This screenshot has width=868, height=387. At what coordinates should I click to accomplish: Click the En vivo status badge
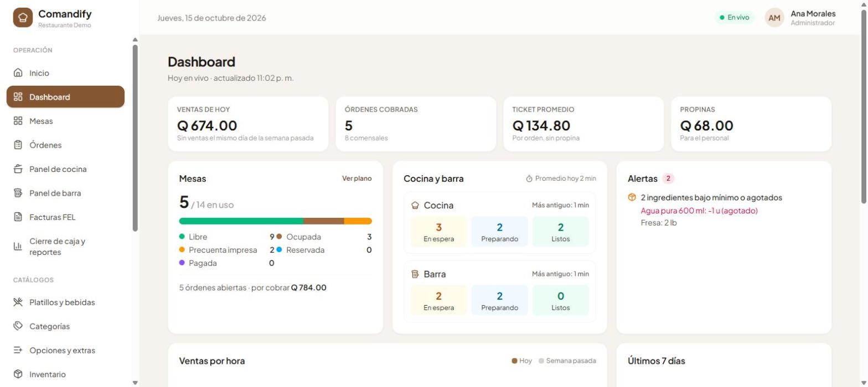[x=734, y=18]
